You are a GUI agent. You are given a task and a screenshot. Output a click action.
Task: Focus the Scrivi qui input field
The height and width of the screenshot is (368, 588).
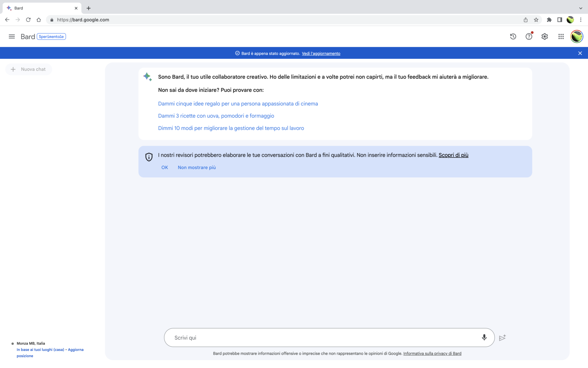tap(329, 337)
